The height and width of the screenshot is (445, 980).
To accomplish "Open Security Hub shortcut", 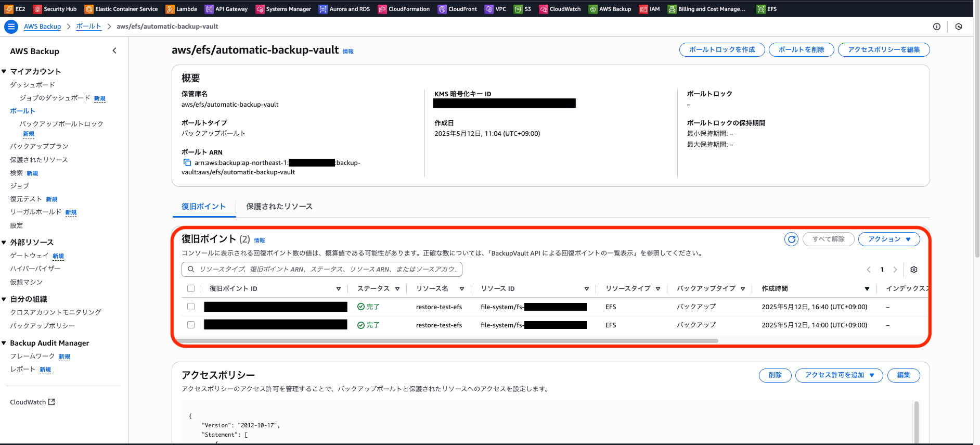I will pyautogui.click(x=55, y=9).
